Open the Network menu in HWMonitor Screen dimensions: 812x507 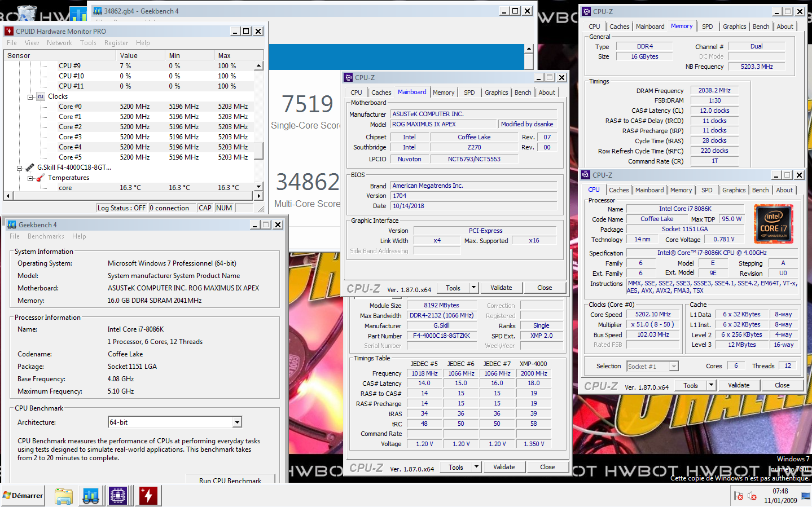pyautogui.click(x=59, y=43)
